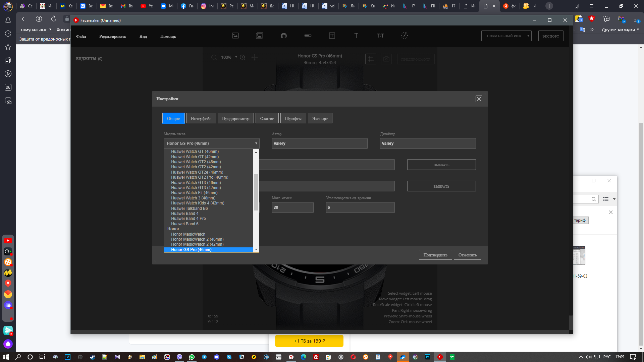This screenshot has width=644, height=362.
Task: Click dropdown list scroll up arrow
Action: (256, 152)
